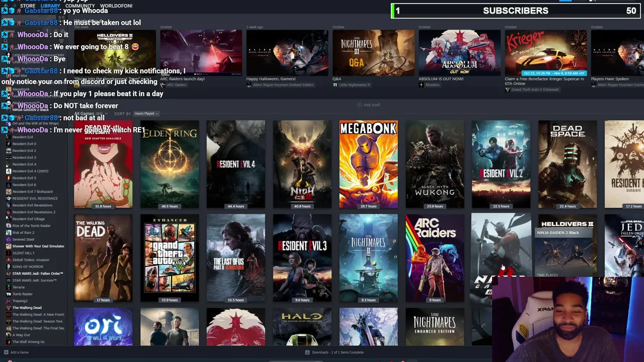Open the Megabonk game cover

(368, 164)
